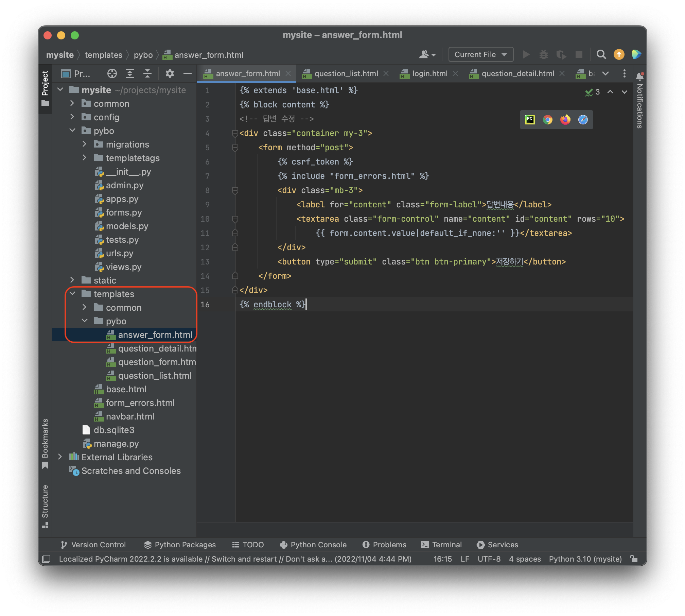
Task: Open views.py in the project tree
Action: 123,267
